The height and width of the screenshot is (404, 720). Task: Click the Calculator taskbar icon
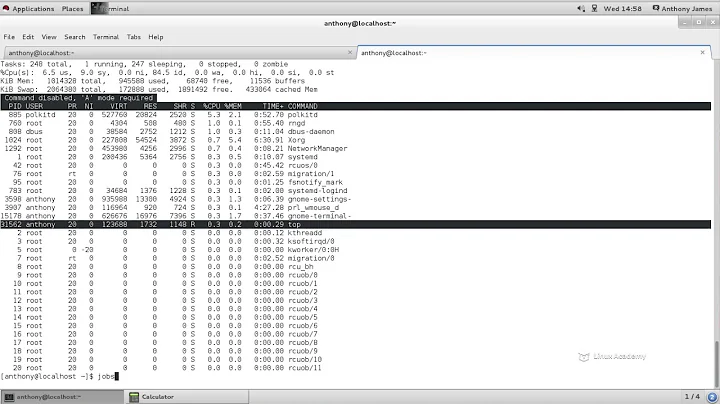tap(134, 397)
